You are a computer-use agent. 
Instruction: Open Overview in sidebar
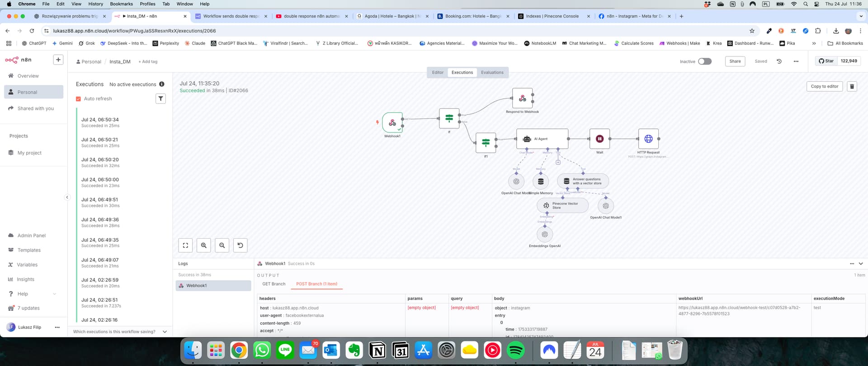click(x=33, y=76)
